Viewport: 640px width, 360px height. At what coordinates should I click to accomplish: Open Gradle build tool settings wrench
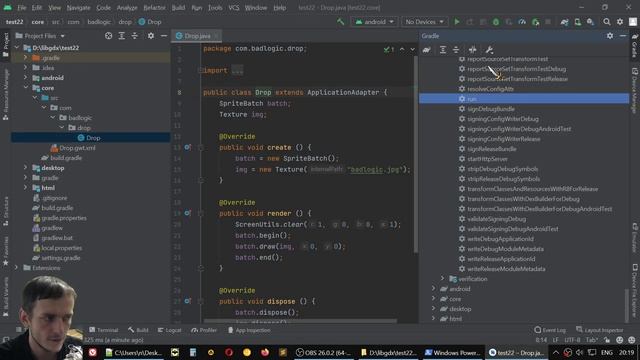point(489,50)
